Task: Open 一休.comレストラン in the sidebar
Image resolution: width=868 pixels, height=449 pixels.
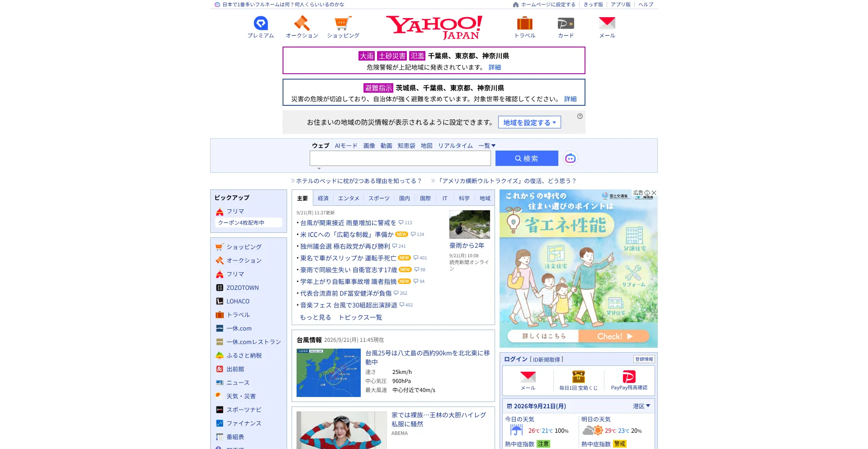Action: (x=248, y=342)
